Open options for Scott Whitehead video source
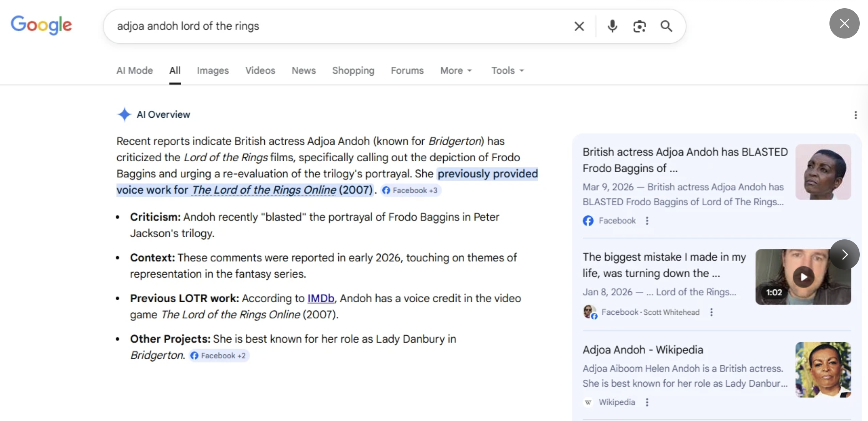 tap(711, 312)
